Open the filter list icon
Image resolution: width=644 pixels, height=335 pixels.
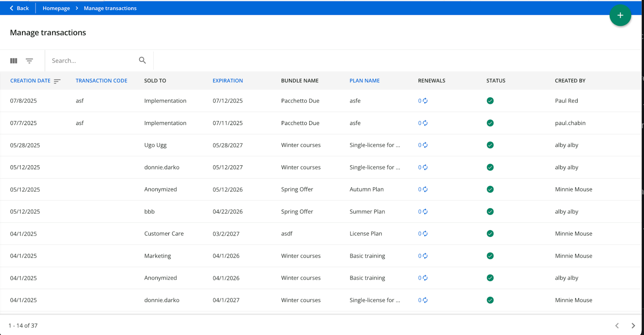29,61
